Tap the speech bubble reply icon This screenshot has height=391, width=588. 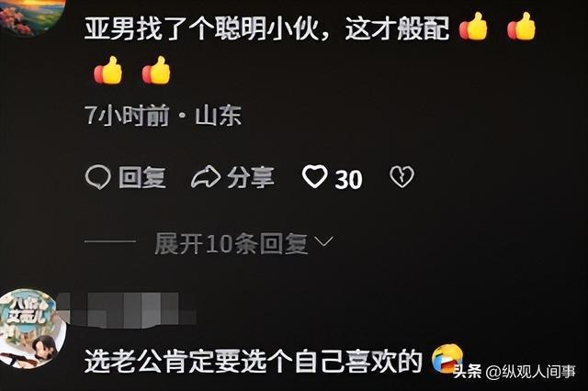(x=98, y=177)
